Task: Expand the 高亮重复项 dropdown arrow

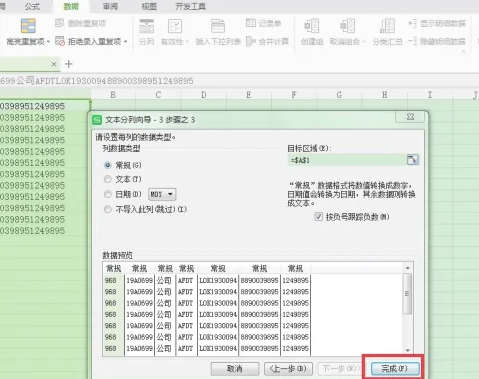Action: 48,42
